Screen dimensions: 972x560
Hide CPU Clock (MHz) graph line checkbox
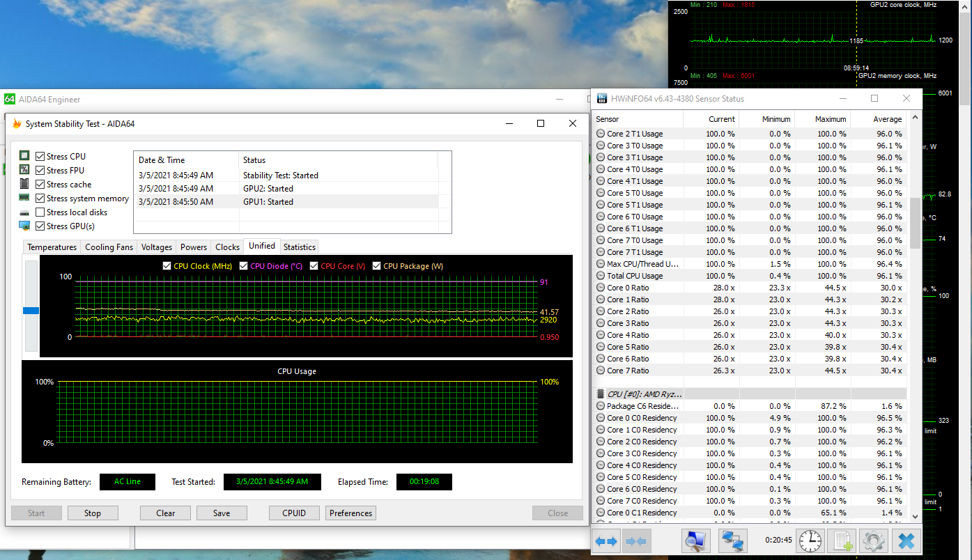tap(167, 266)
